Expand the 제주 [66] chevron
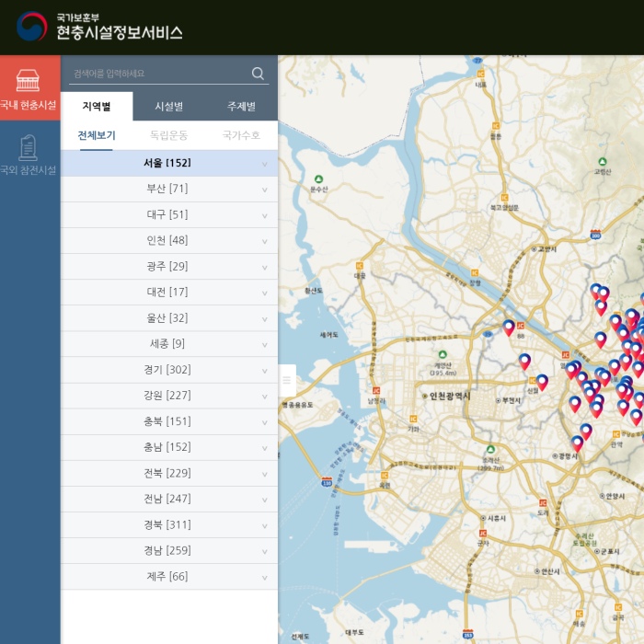Screen dimensions: 644x644 (x=265, y=578)
